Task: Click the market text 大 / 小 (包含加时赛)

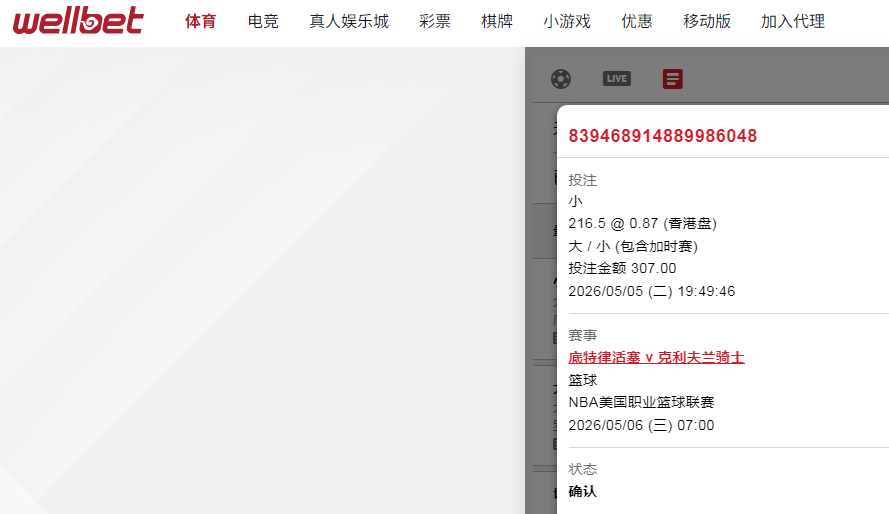Action: click(x=633, y=246)
